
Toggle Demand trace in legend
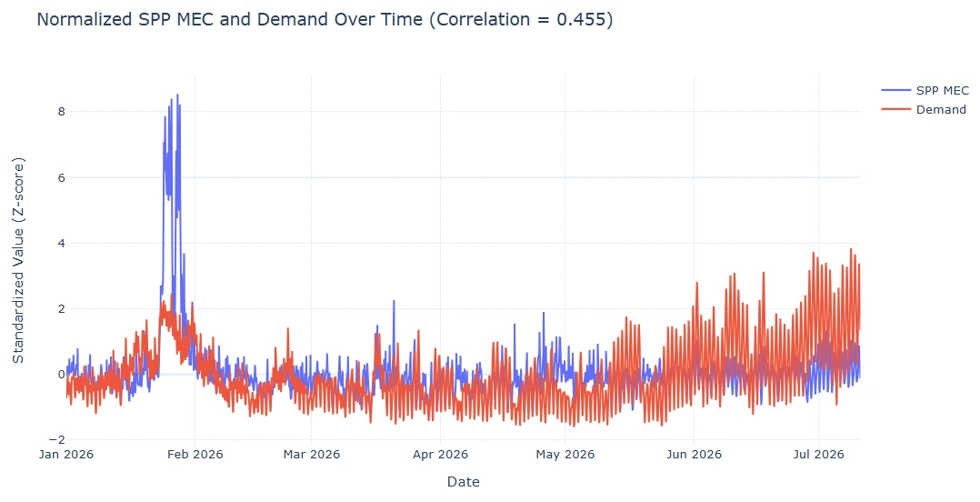[x=924, y=110]
